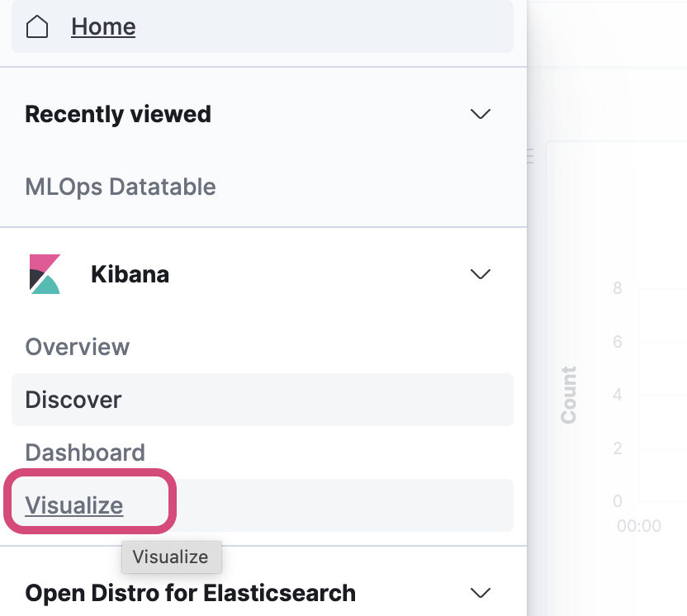Click the Recently viewed heading text
Screen dimensions: 687x616
(x=118, y=114)
